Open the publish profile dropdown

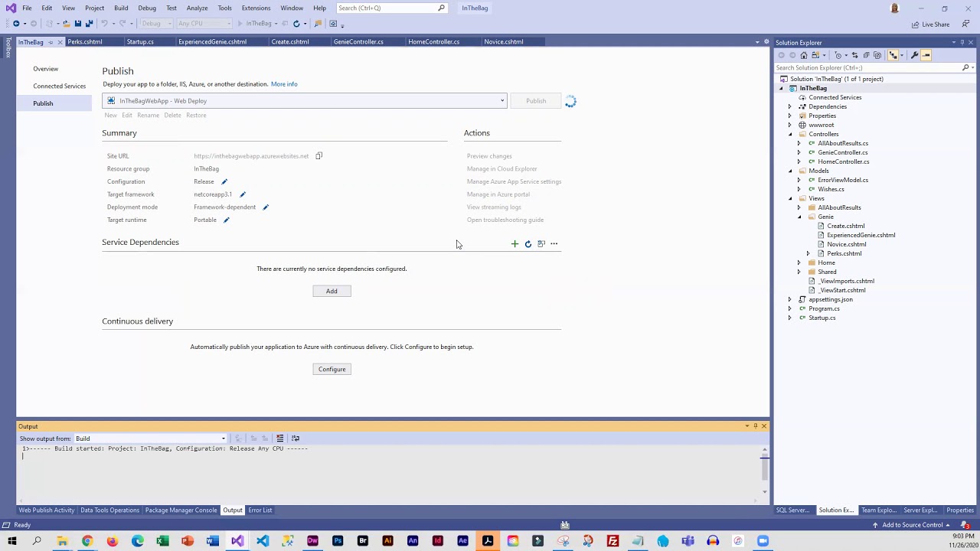click(502, 101)
